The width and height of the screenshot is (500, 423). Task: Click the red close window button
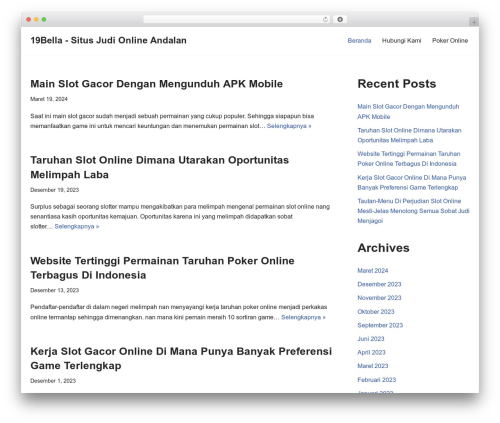tap(29, 20)
